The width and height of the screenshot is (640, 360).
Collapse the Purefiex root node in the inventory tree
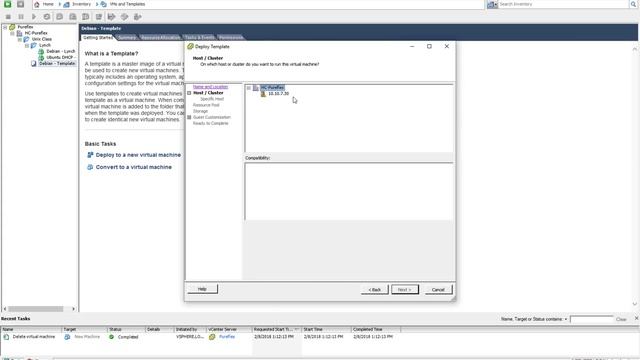[x=5, y=27]
